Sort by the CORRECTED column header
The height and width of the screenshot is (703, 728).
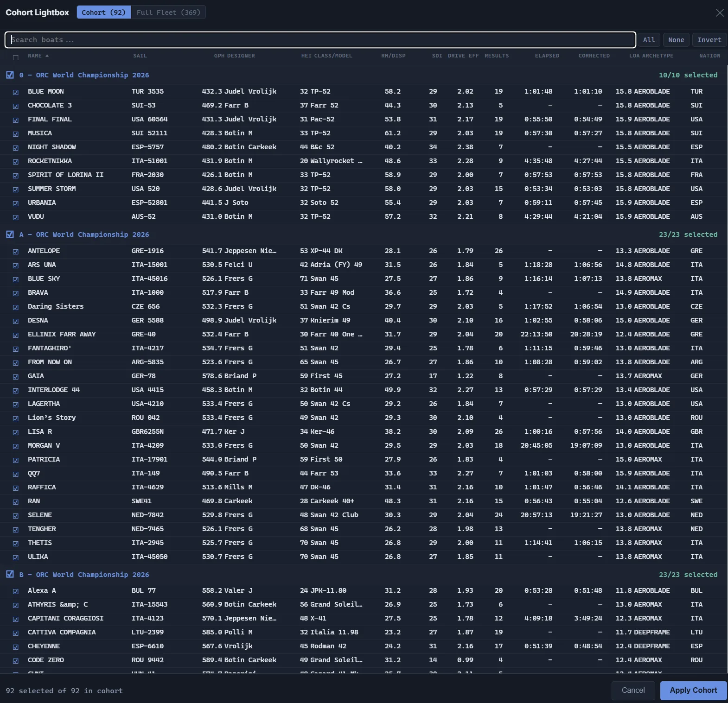point(594,56)
